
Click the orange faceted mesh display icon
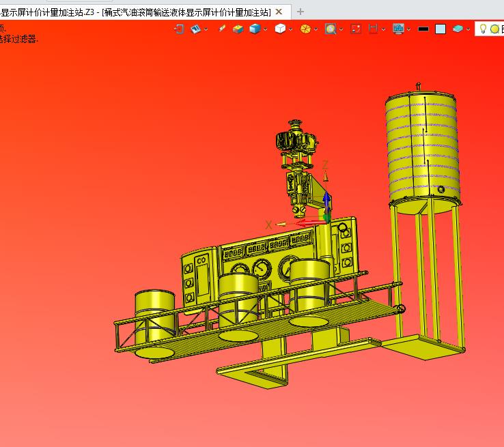tap(305, 29)
